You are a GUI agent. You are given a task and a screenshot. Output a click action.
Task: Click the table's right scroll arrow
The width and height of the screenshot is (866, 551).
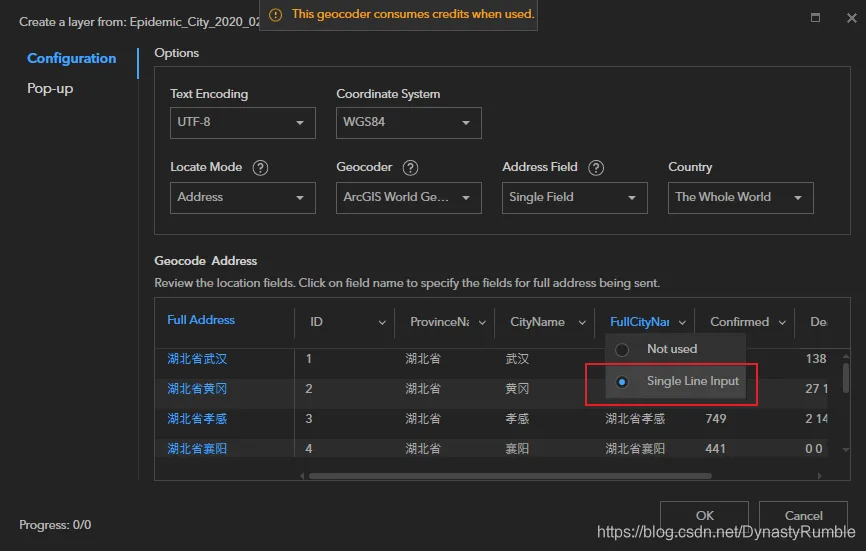820,475
